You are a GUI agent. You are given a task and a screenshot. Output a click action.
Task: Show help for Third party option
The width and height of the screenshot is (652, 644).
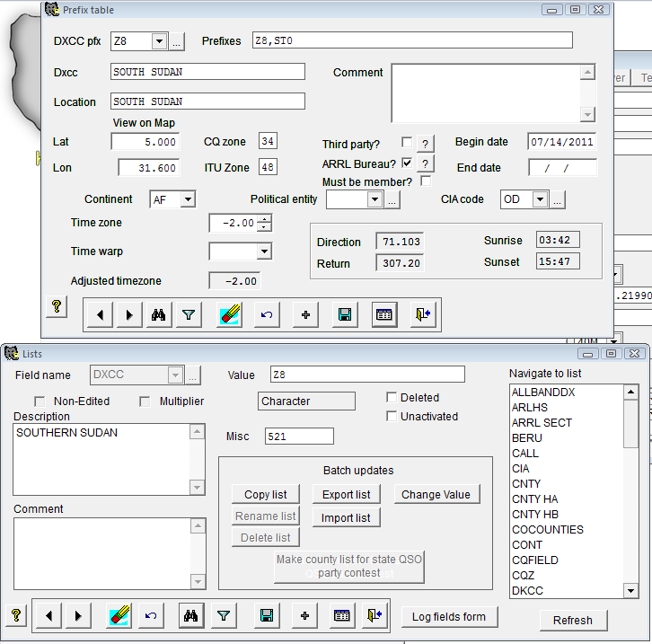click(x=425, y=144)
